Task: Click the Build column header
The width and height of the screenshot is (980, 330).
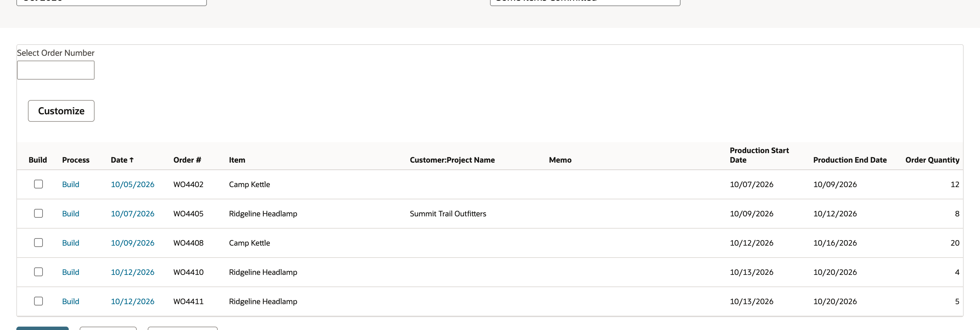Action: click(x=38, y=160)
